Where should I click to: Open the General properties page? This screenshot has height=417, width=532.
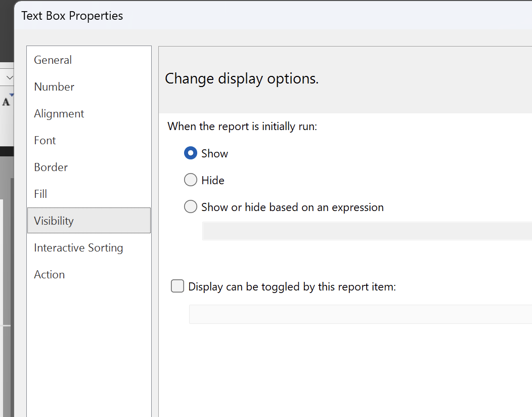tap(53, 60)
